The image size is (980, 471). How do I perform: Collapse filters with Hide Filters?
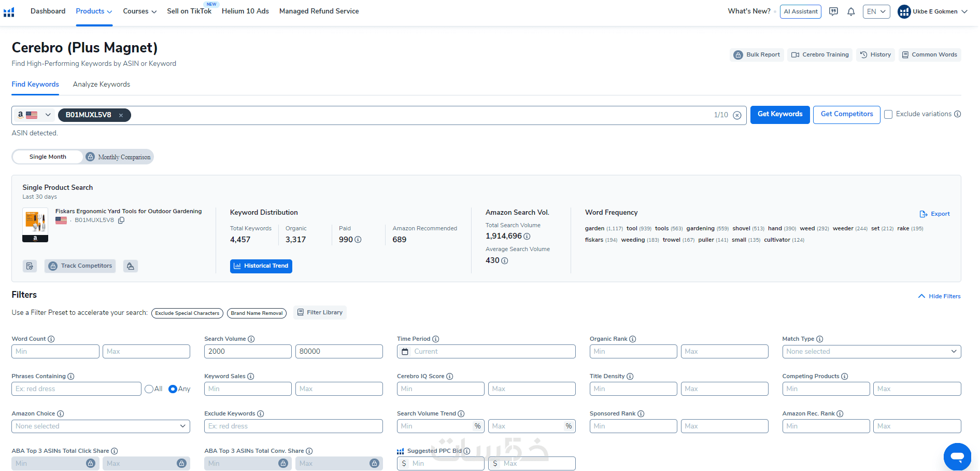939,297
